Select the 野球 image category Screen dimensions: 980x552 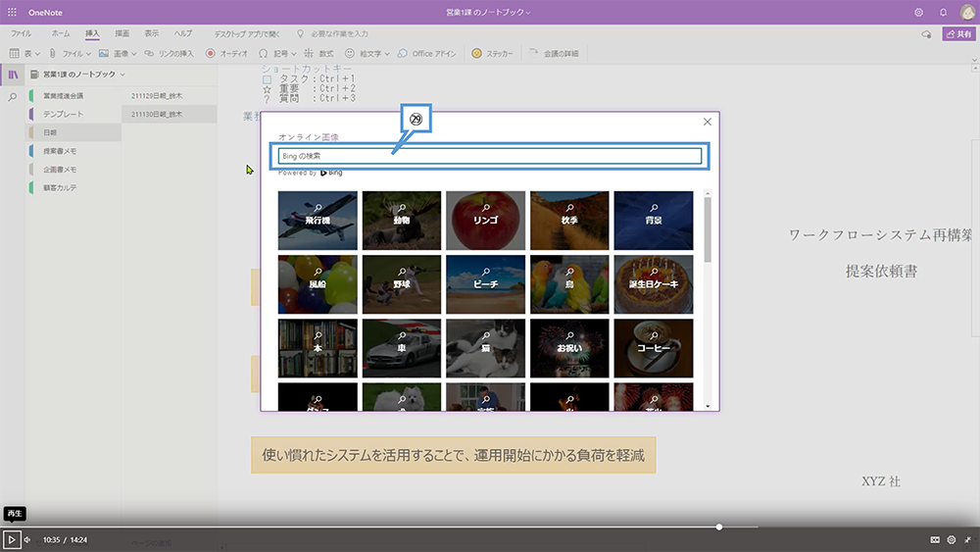point(401,284)
